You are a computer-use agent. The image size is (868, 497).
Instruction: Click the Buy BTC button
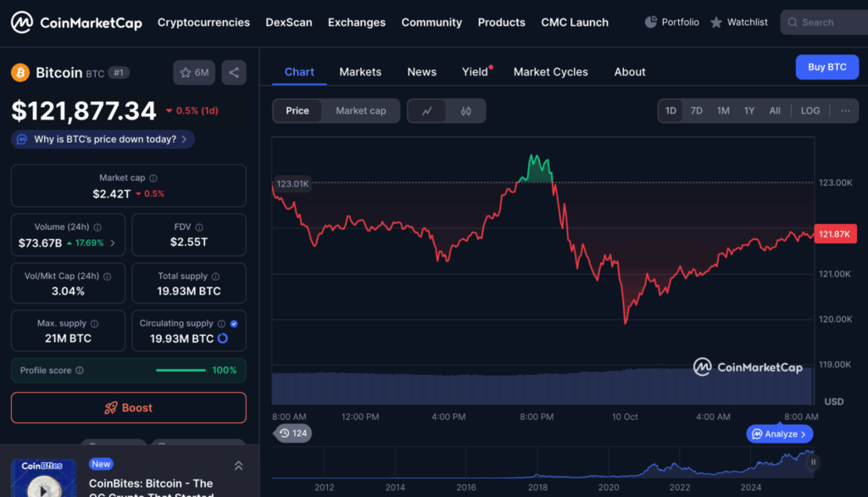click(826, 67)
